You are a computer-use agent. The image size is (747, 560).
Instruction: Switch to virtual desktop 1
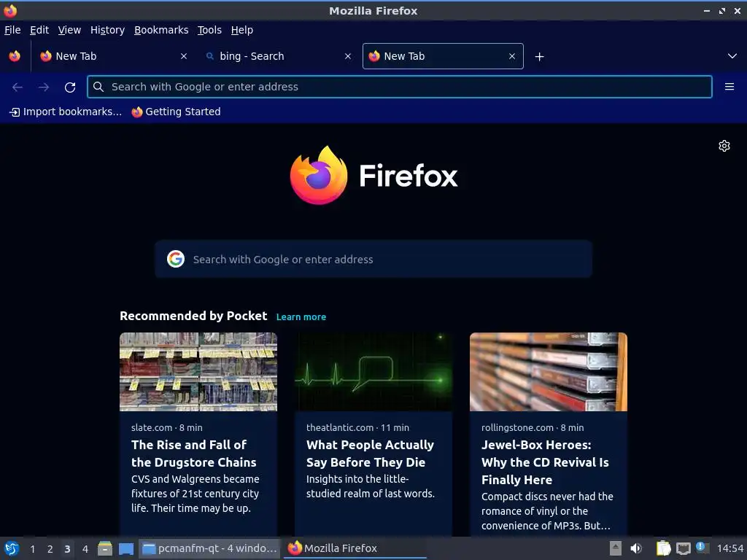[x=32, y=549]
